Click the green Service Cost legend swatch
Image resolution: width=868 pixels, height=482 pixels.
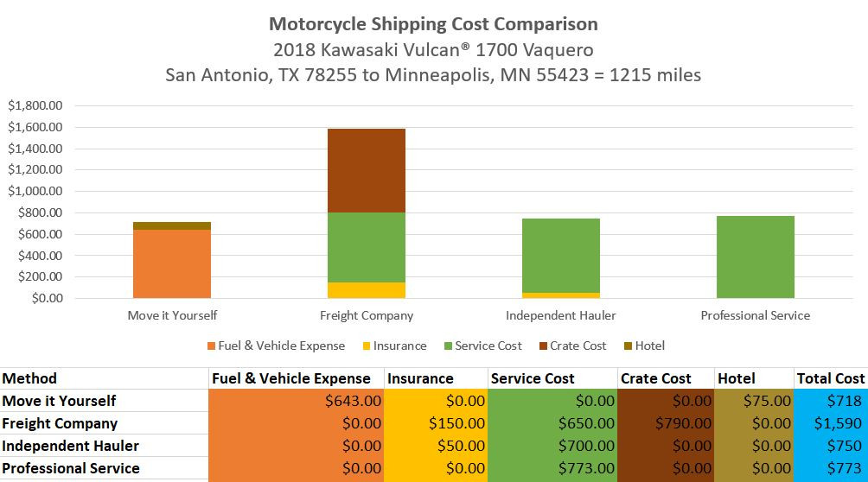click(448, 346)
